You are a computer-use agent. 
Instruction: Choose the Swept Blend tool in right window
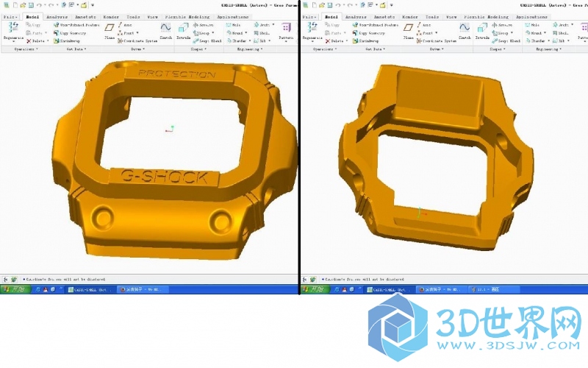click(506, 41)
